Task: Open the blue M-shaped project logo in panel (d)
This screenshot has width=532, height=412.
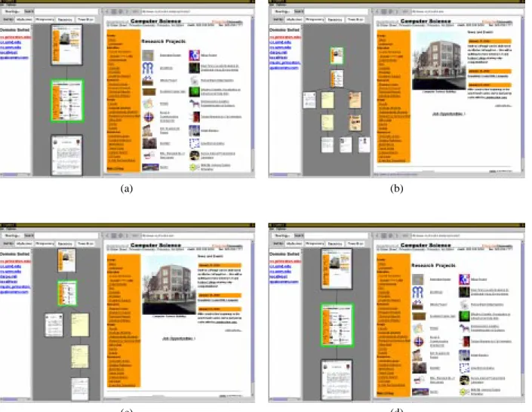Action: click(x=418, y=292)
